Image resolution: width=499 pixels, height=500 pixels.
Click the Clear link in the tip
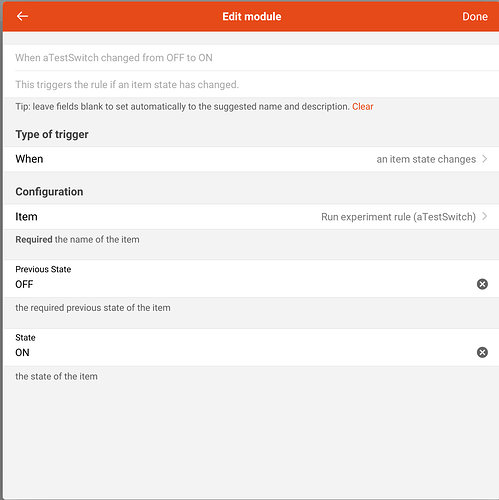click(x=363, y=106)
